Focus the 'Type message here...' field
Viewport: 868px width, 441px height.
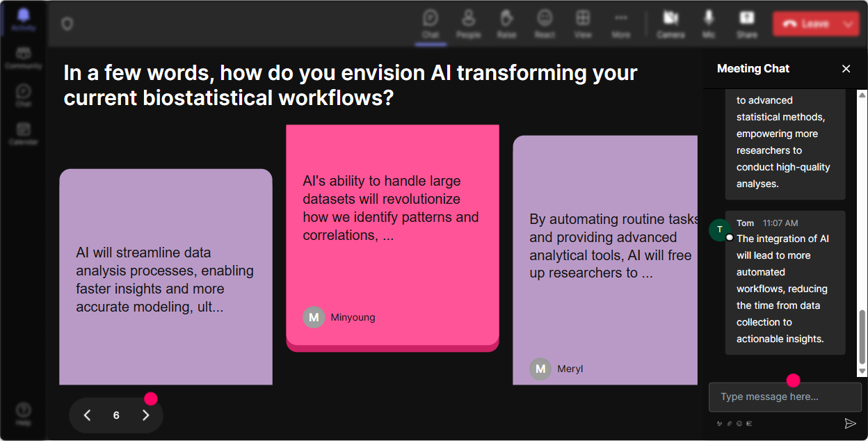coord(785,397)
